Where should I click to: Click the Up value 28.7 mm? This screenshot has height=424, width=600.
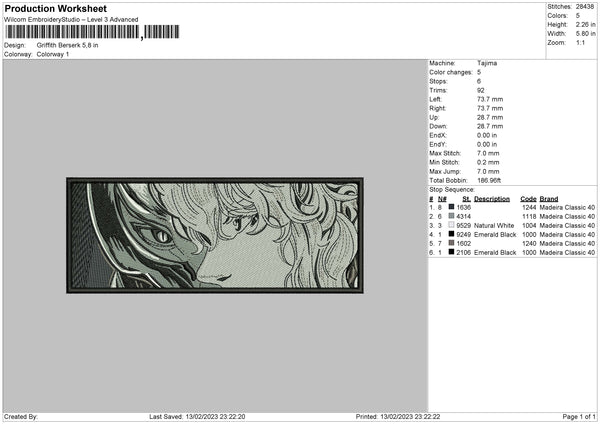[490, 117]
